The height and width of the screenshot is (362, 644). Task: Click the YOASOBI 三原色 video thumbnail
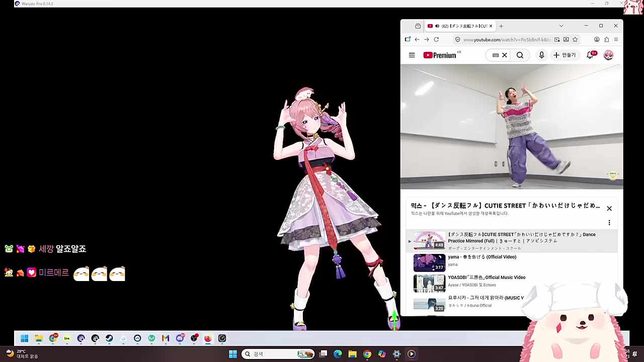pos(429,283)
